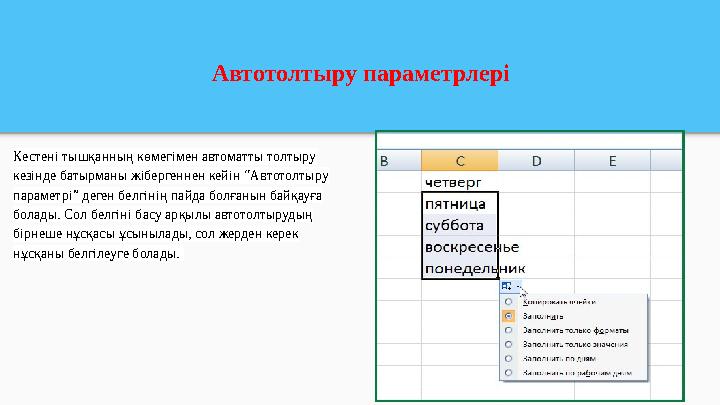Select column header D
Screen dimensions: 720x405
[536, 161]
